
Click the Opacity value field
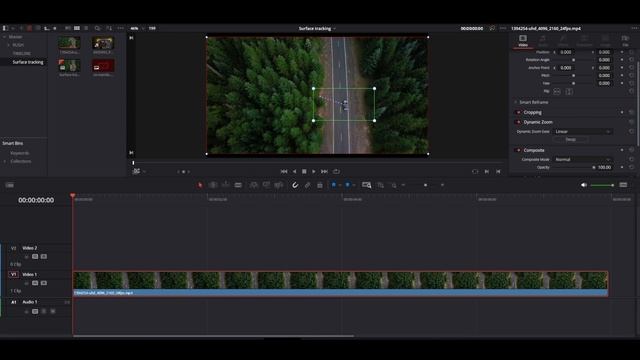point(604,167)
